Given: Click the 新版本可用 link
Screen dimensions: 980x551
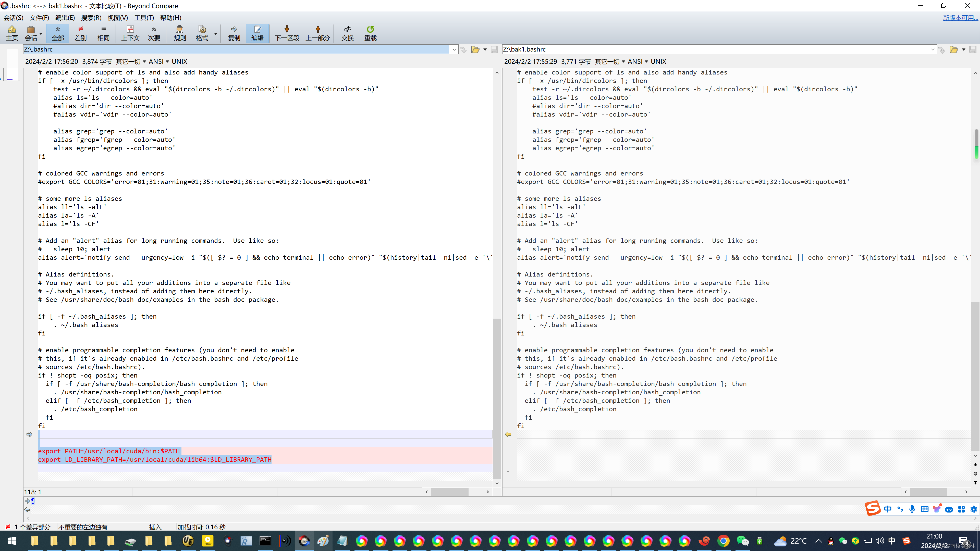Looking at the screenshot, I should click(960, 18).
